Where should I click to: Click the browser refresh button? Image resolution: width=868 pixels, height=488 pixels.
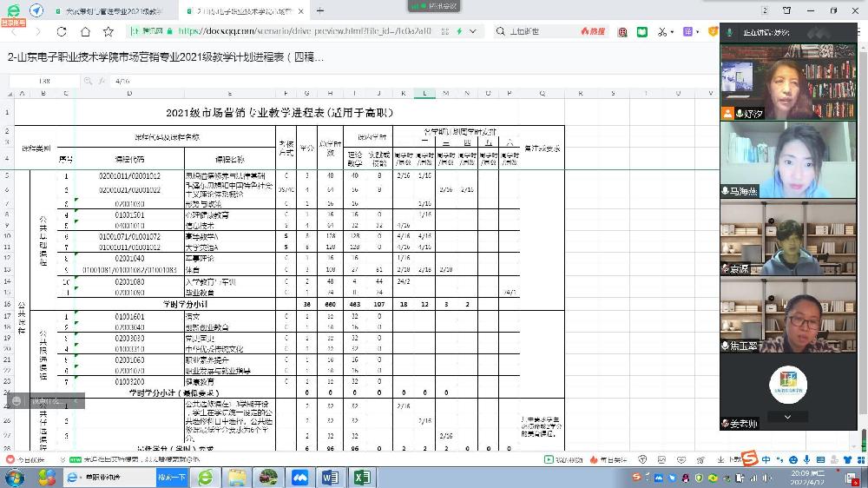[x=62, y=31]
